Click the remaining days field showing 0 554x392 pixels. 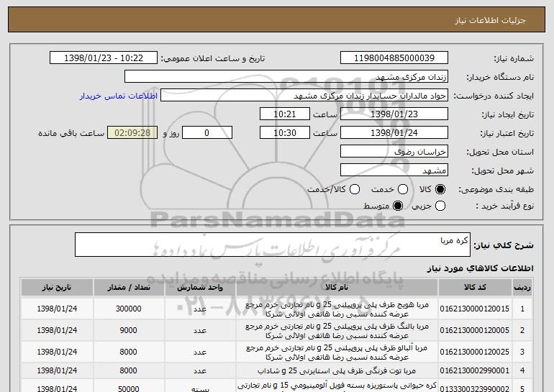(x=207, y=133)
